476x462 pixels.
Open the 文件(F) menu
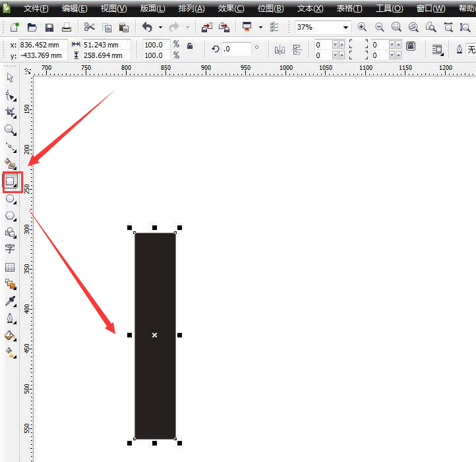(36, 9)
